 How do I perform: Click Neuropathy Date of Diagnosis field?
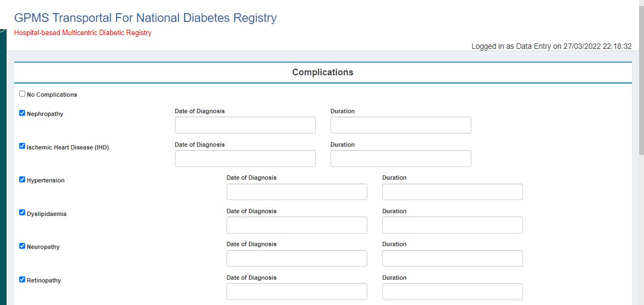296,258
